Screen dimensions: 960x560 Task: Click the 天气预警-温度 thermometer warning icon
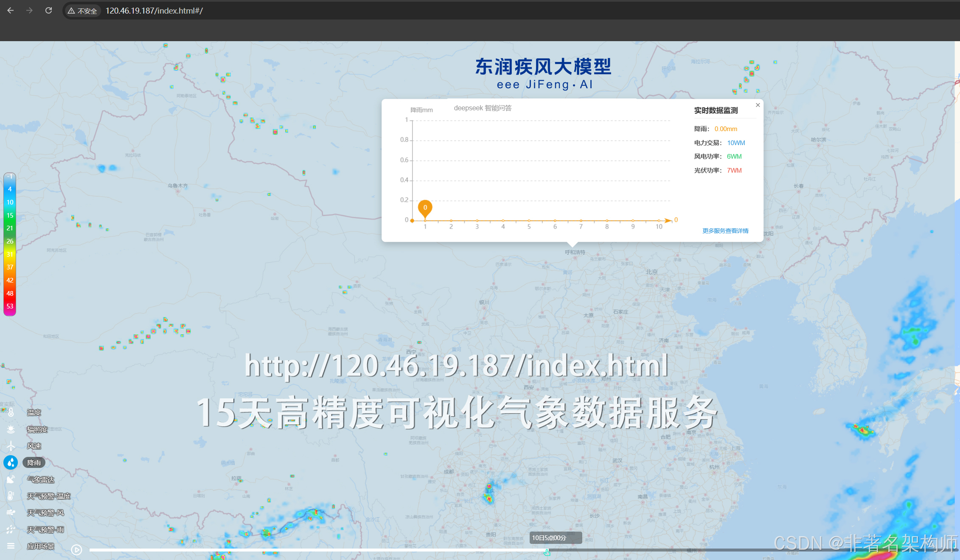pyautogui.click(x=11, y=496)
